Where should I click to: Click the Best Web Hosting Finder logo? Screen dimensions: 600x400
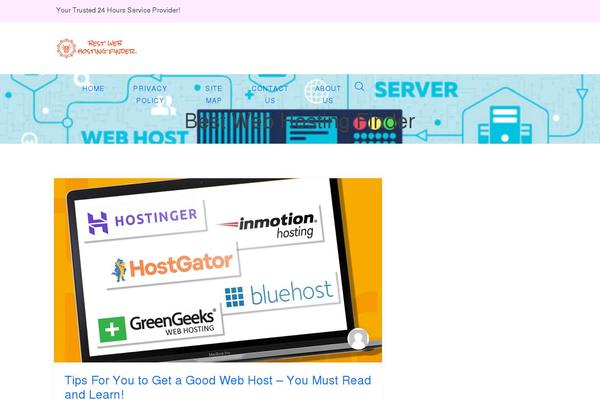point(96,48)
